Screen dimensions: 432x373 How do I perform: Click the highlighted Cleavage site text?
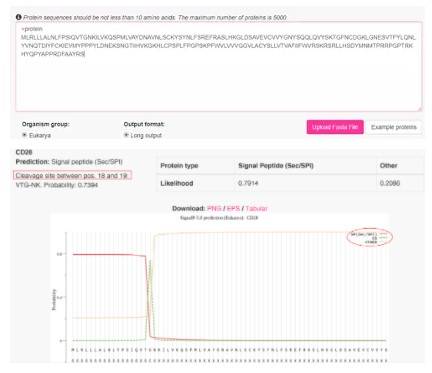(72, 175)
